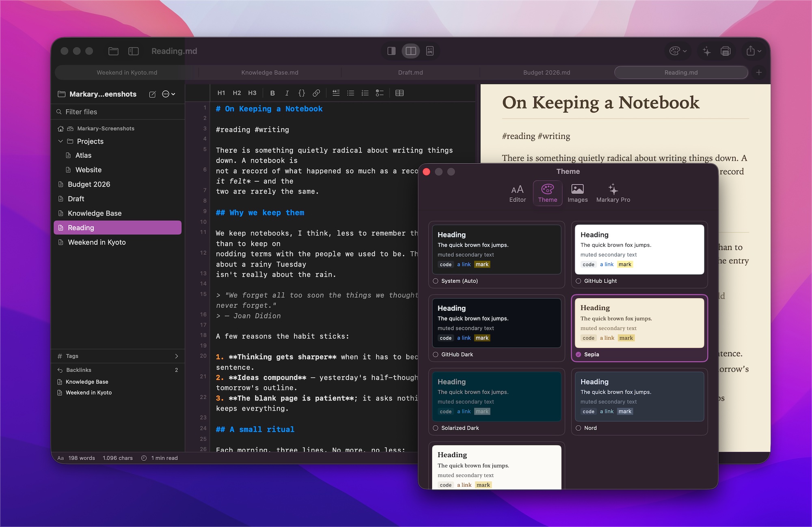This screenshot has height=527, width=812.
Task: Focus the Filter files search field
Action: point(118,112)
